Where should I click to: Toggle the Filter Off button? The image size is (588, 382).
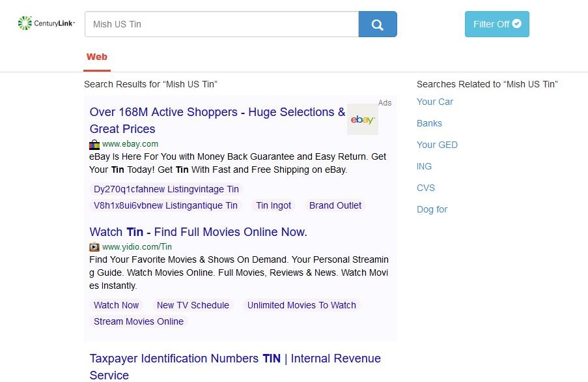(496, 24)
